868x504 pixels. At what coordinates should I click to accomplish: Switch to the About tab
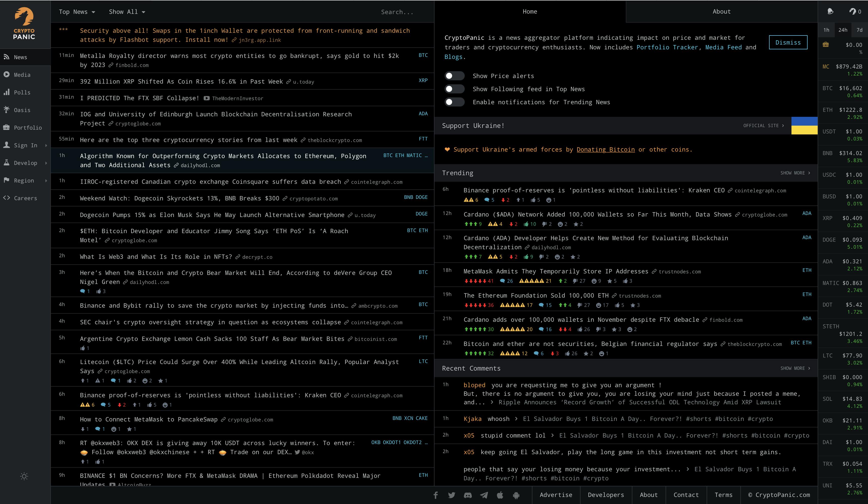(x=721, y=11)
